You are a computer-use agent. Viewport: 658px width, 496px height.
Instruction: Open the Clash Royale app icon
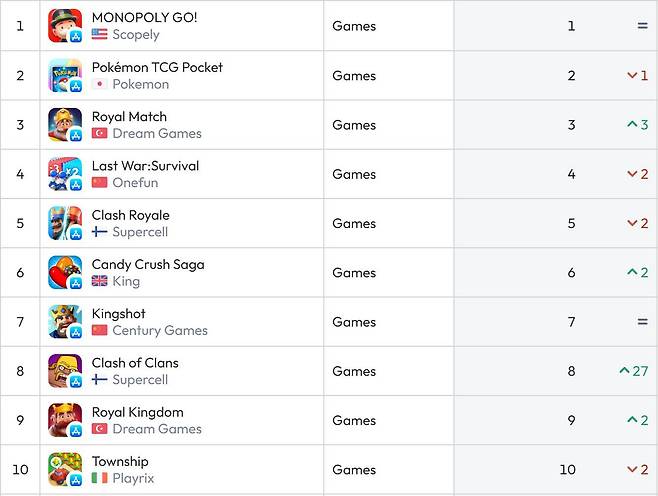point(65,223)
